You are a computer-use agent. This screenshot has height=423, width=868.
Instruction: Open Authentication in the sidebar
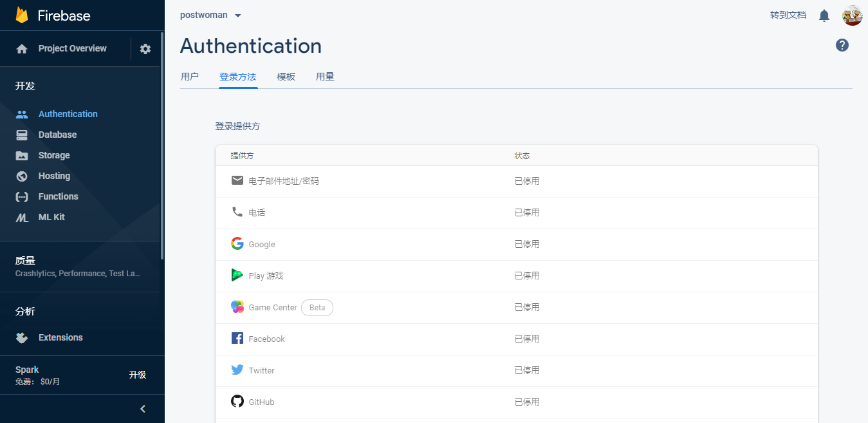tap(68, 114)
